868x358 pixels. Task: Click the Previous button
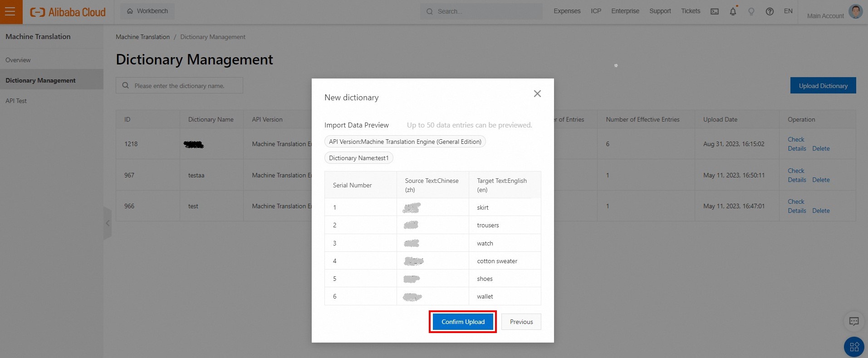coord(521,322)
